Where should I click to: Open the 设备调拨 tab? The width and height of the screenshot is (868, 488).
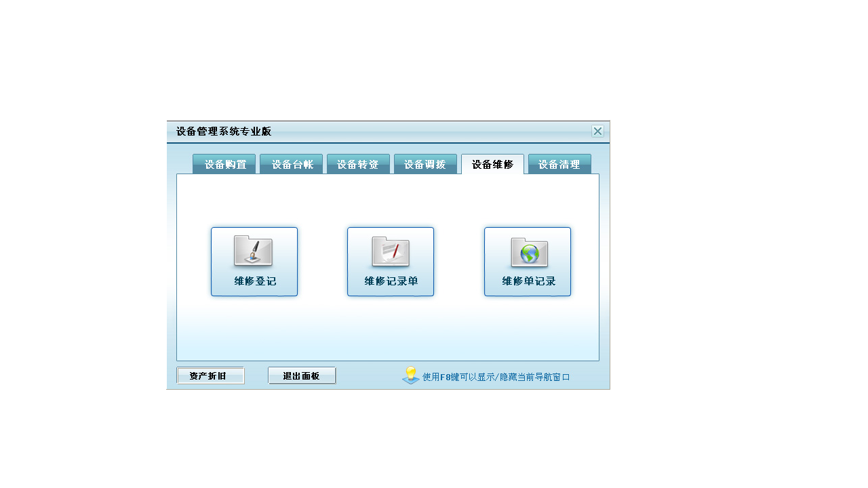(x=425, y=163)
